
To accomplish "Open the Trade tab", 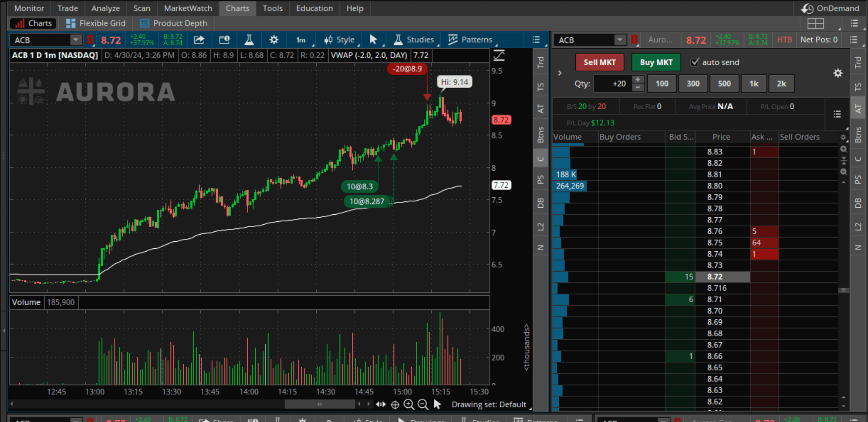I will click(x=68, y=8).
